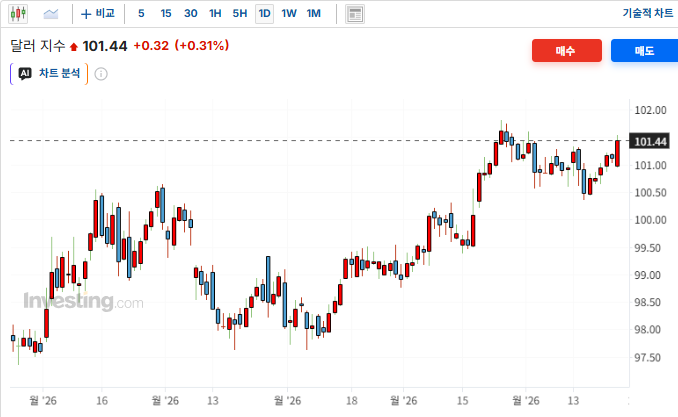Click the 15 date label on time axis
This screenshot has width=678, height=417.
point(462,401)
